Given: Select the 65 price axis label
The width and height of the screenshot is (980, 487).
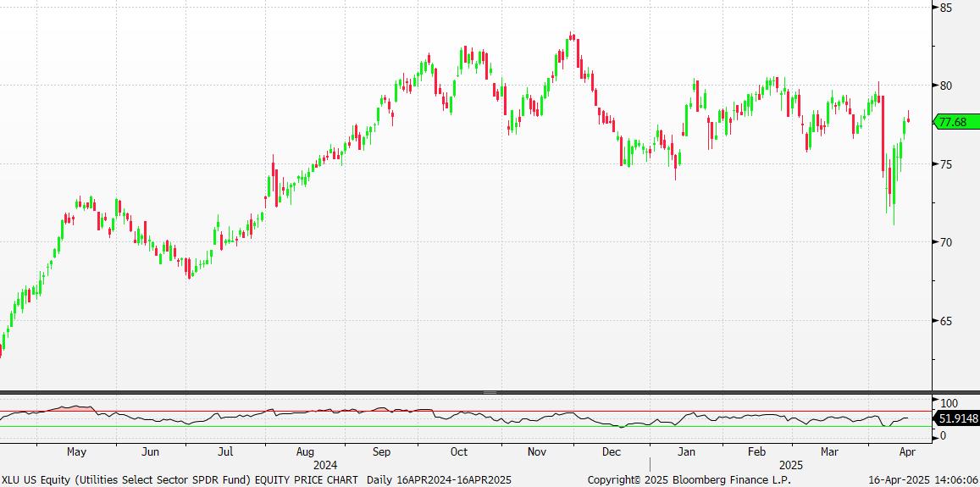Looking at the screenshot, I should [945, 321].
